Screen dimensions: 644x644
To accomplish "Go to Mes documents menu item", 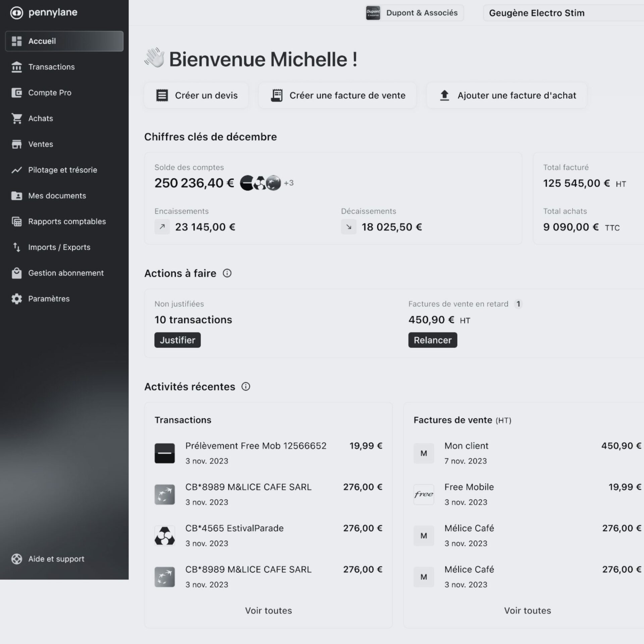I will tap(57, 196).
